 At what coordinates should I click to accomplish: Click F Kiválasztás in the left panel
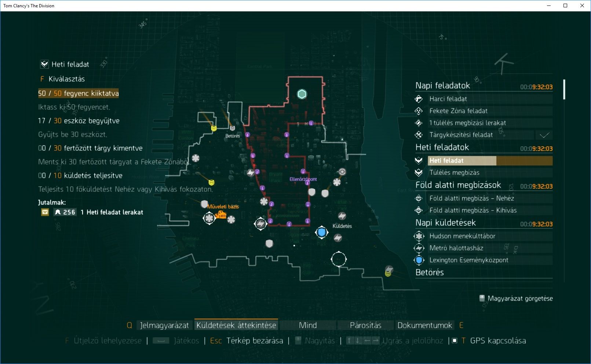tap(62, 79)
